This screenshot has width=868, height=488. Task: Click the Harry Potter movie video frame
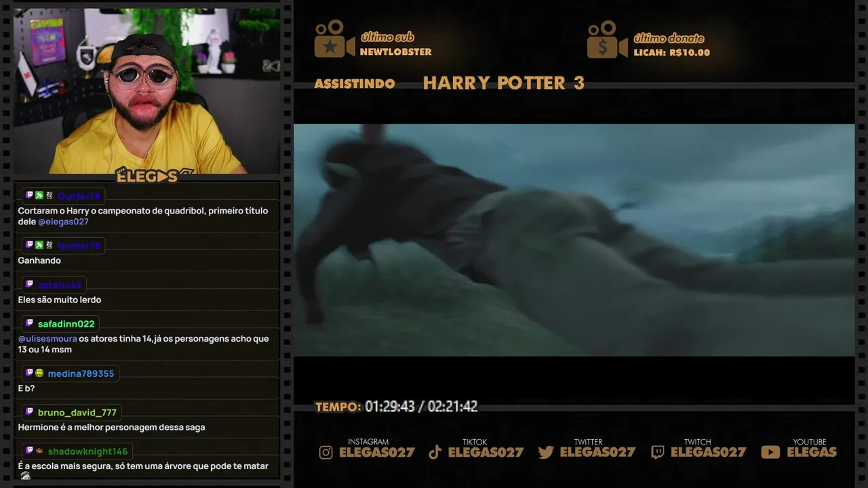(x=574, y=240)
